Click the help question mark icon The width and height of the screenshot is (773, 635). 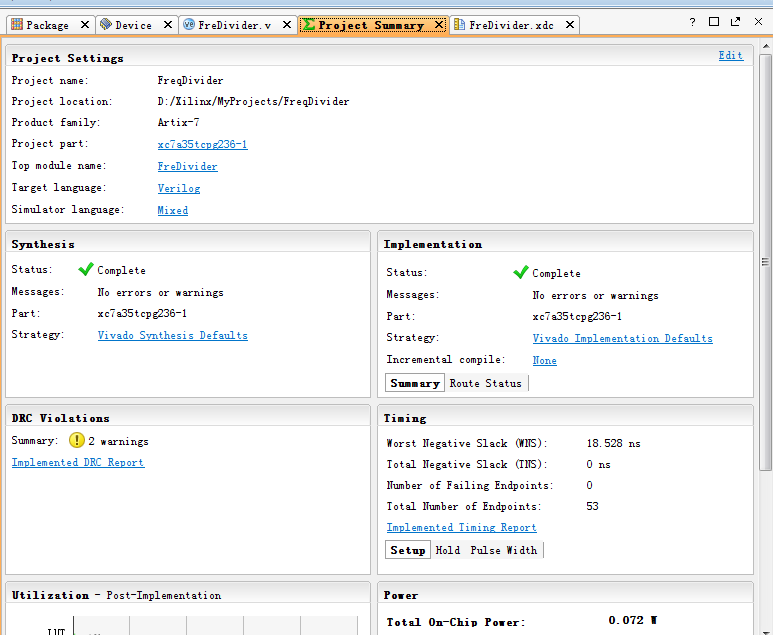coord(692,21)
